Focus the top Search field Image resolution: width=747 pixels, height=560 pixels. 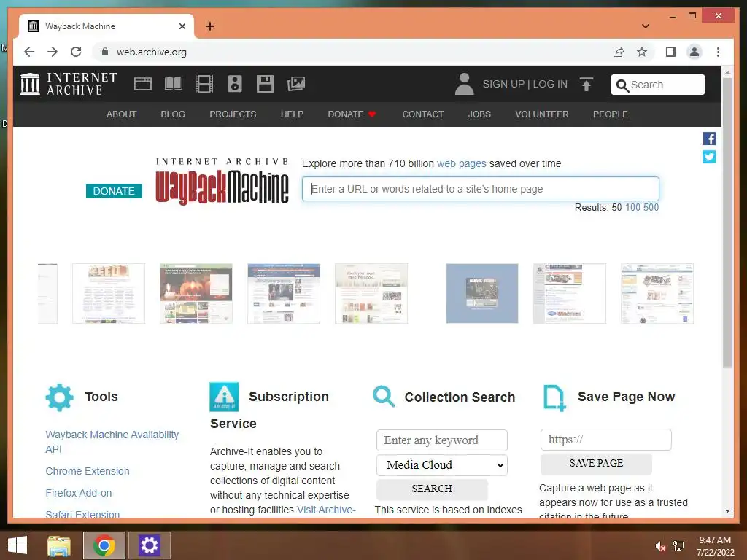657,85
